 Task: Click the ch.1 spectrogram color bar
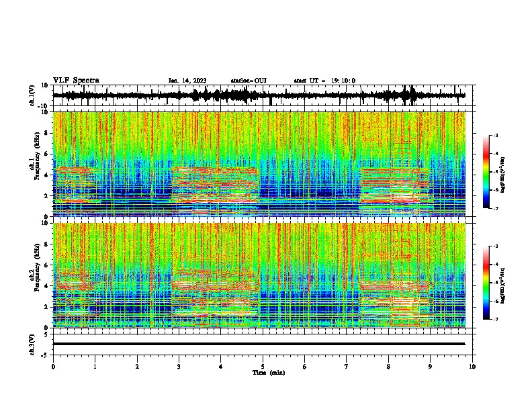[x=486, y=172]
